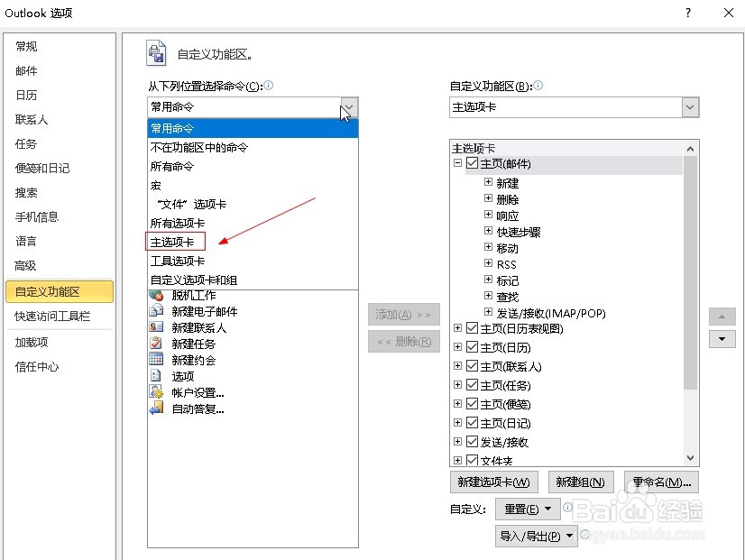Click scrollbar down arrow in ribbon tab list

click(690, 458)
